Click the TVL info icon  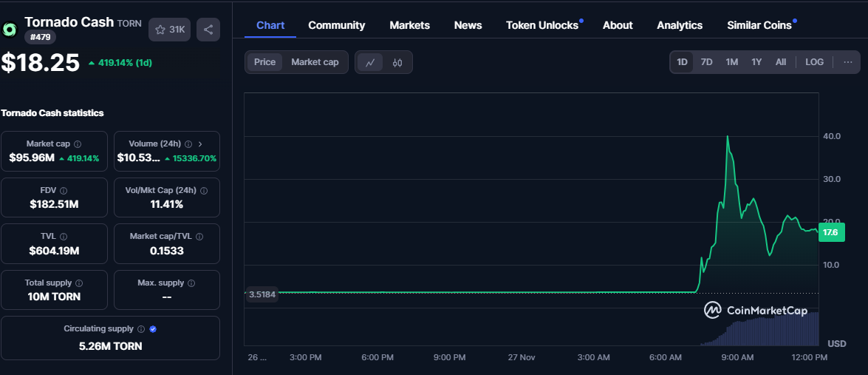(x=63, y=237)
